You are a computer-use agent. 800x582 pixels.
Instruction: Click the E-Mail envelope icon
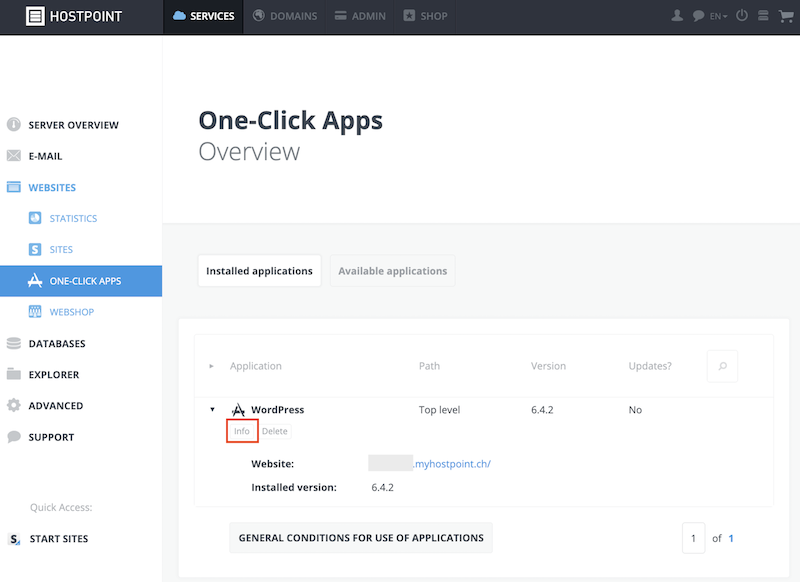pyautogui.click(x=14, y=156)
